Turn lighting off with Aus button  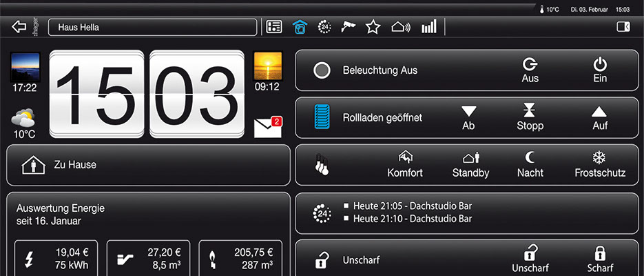coord(530,70)
